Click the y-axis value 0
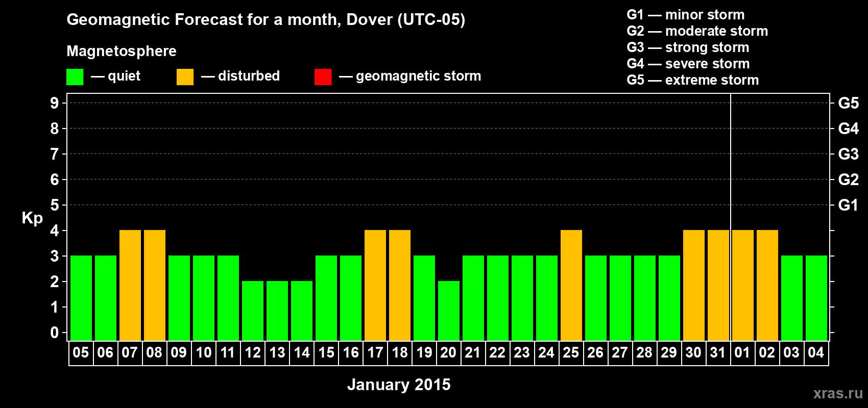 tap(55, 333)
